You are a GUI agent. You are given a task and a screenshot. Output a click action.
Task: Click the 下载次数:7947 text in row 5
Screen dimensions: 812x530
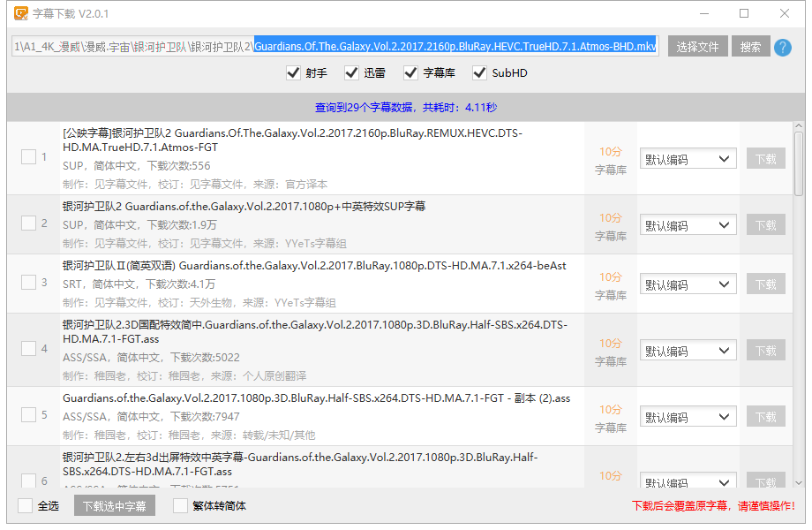[205, 417]
